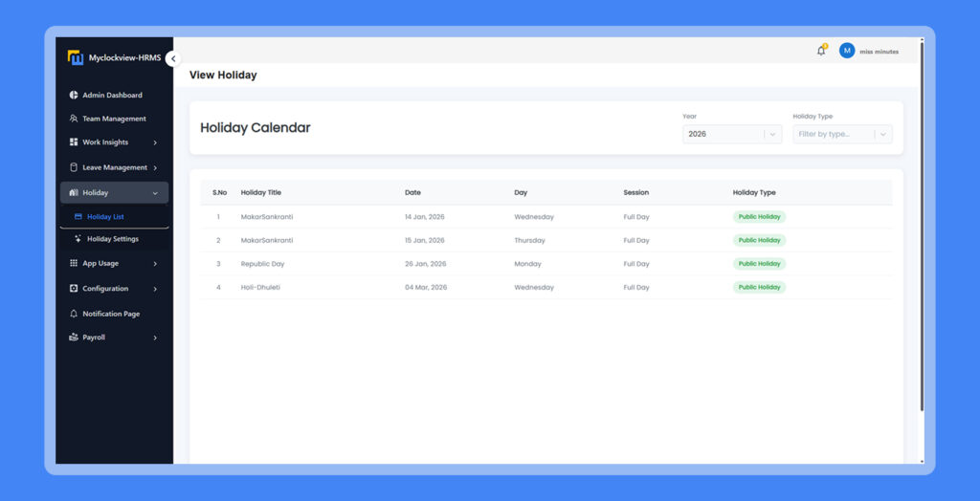Click the Session column header

[x=635, y=192]
